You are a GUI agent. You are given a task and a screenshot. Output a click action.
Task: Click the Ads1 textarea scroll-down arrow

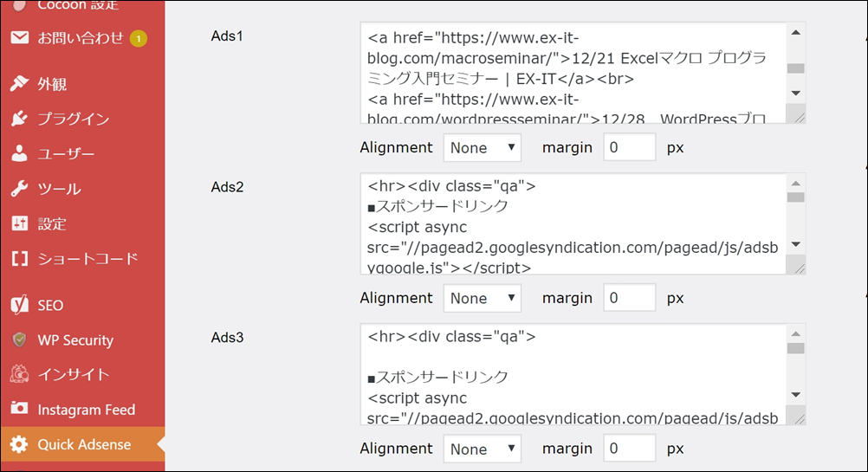coord(795,93)
